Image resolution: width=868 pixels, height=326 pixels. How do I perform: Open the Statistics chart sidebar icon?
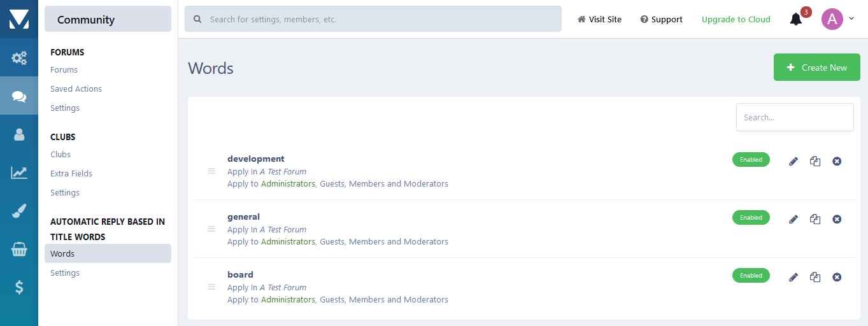tap(19, 173)
